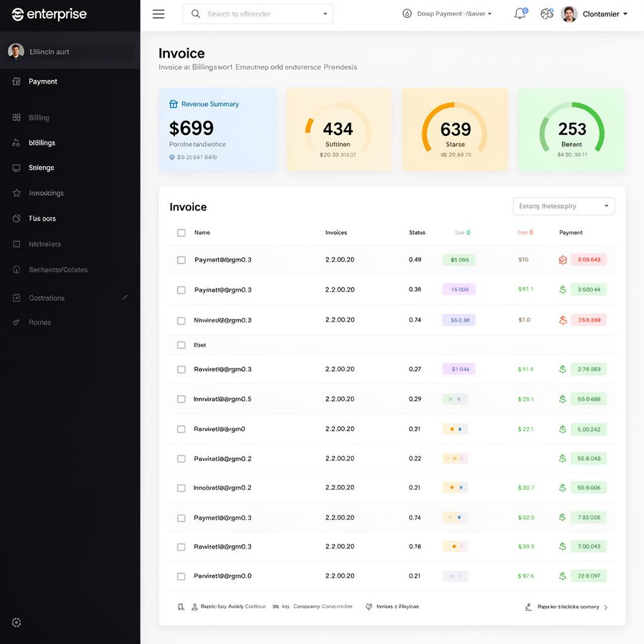644x644 pixels.
Task: Click the Dolop Payment circle icon
Action: click(x=407, y=14)
